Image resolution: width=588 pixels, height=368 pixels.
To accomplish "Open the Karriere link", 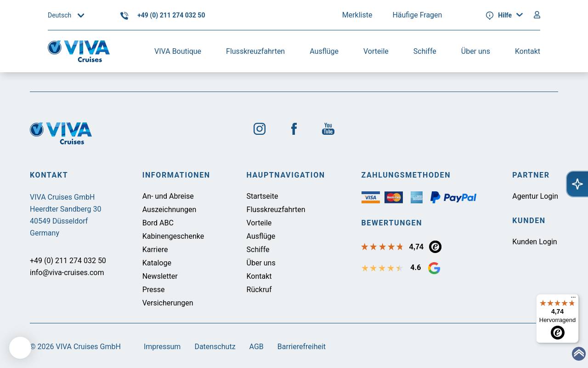I will 155,250.
